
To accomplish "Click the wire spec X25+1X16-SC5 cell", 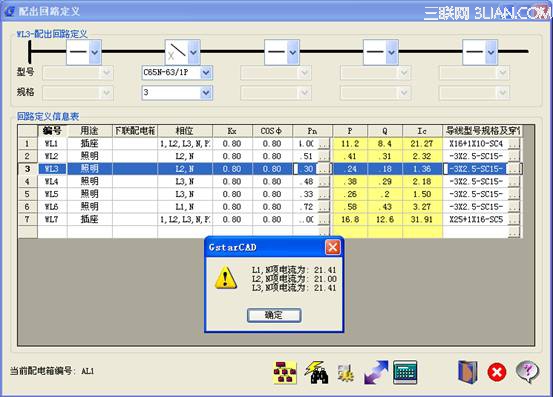I will point(476,219).
